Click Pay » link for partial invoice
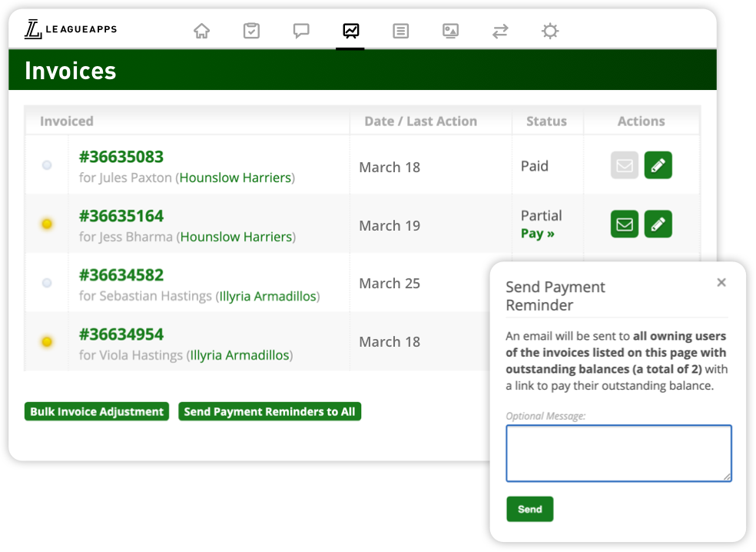 click(538, 234)
